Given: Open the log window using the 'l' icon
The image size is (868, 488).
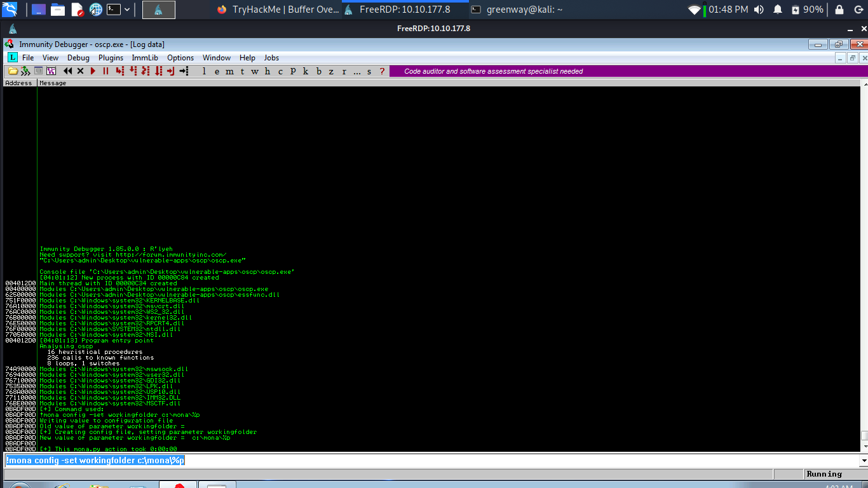Looking at the screenshot, I should (x=204, y=71).
